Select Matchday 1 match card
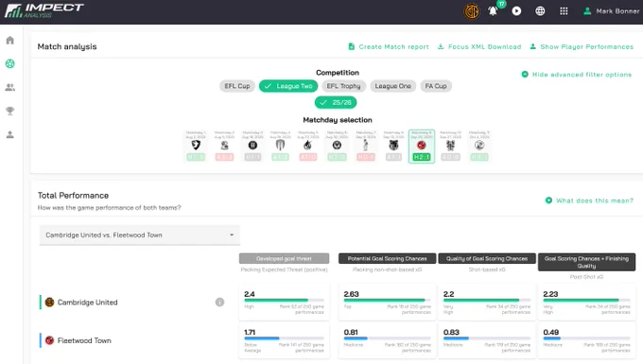The image size is (643, 364). [196, 146]
